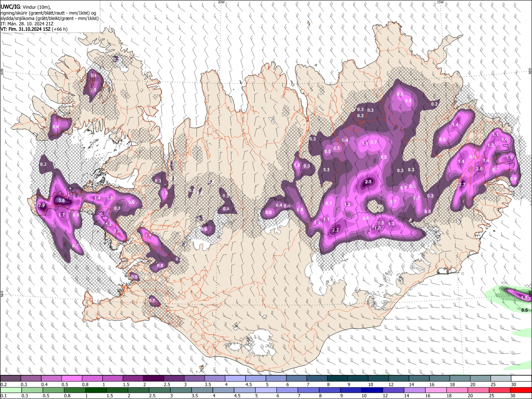The height and width of the screenshot is (399, 532).
Task: Click the "15W" longitude label
Action: tap(440, 2)
